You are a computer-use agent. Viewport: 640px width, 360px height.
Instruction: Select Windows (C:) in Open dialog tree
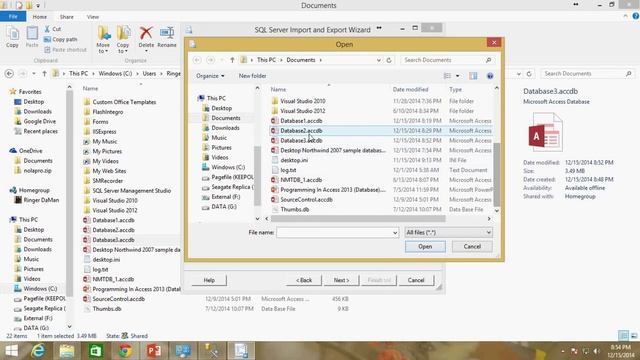pyautogui.click(x=228, y=167)
